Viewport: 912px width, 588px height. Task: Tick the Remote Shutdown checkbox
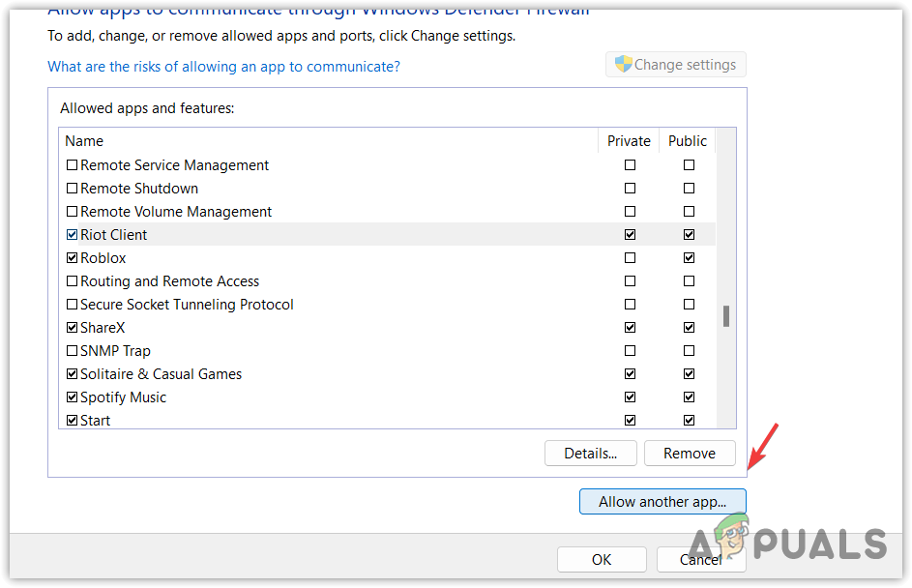(72, 189)
